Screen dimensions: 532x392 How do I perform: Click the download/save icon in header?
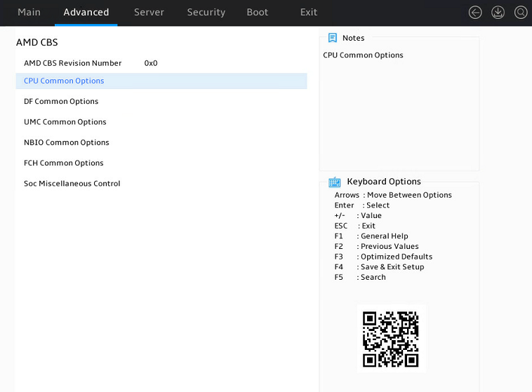pyautogui.click(x=498, y=13)
